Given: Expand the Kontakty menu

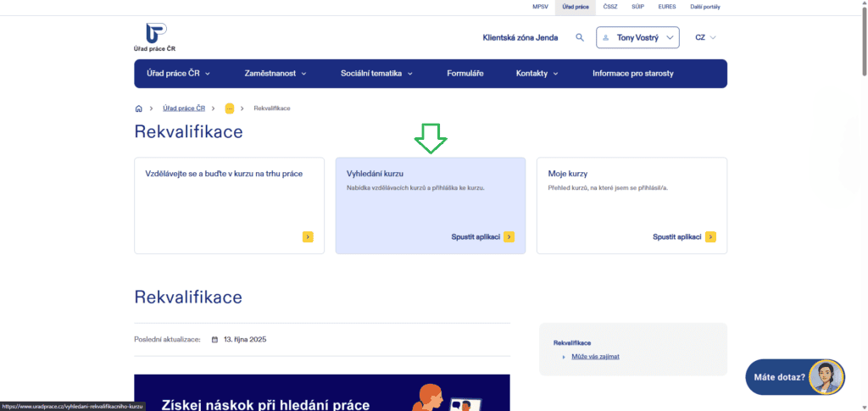Looking at the screenshot, I should click(537, 74).
